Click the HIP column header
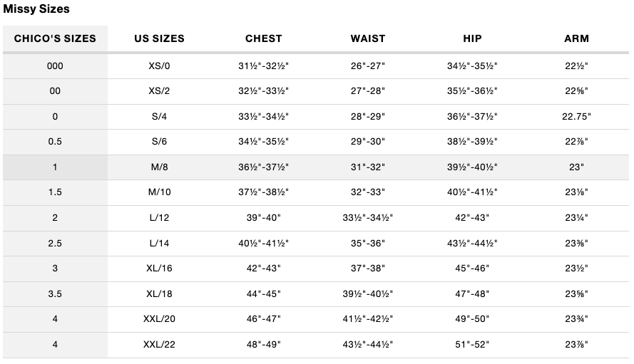This screenshot has width=634, height=364. [471, 38]
